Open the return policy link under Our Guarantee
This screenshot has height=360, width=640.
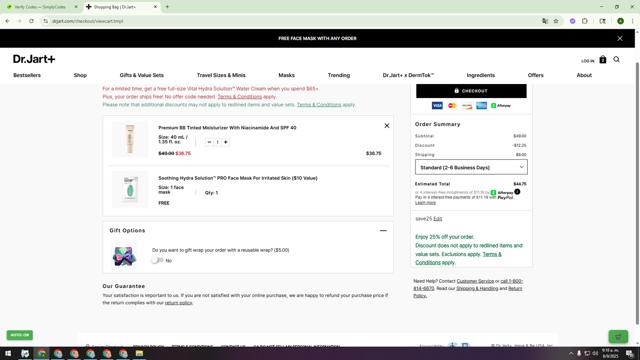click(178, 303)
